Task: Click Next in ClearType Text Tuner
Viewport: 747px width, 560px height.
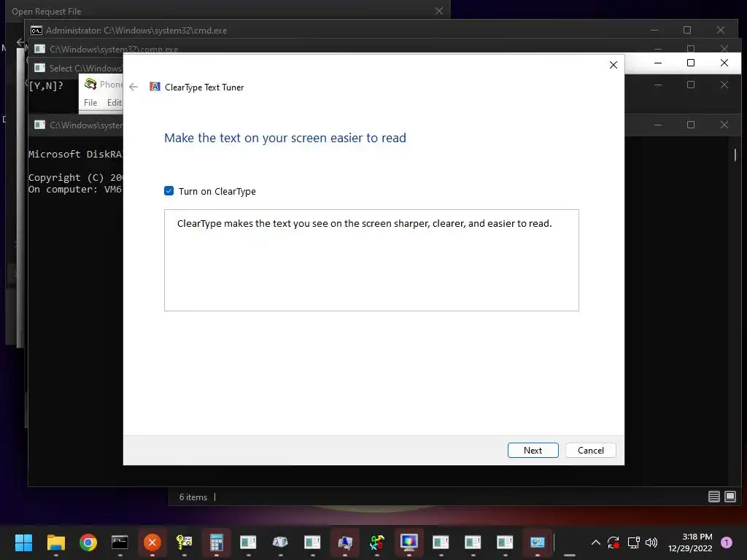Action: click(533, 451)
